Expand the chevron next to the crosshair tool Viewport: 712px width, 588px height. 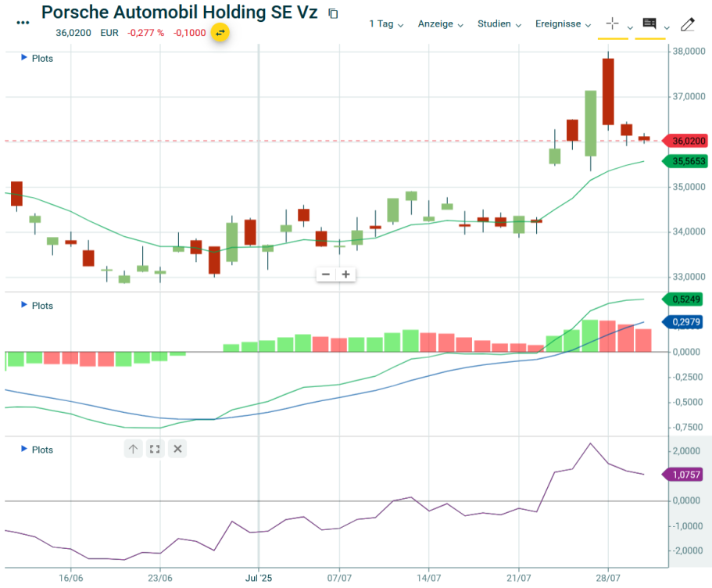click(x=630, y=27)
